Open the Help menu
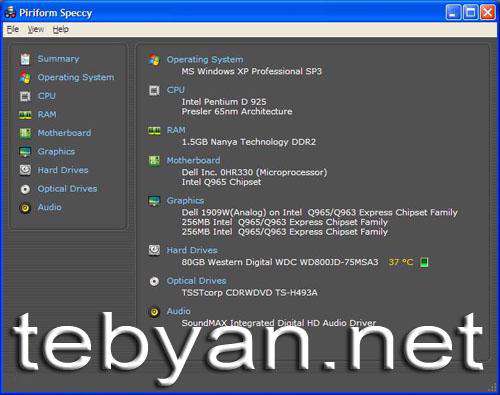 (61, 29)
